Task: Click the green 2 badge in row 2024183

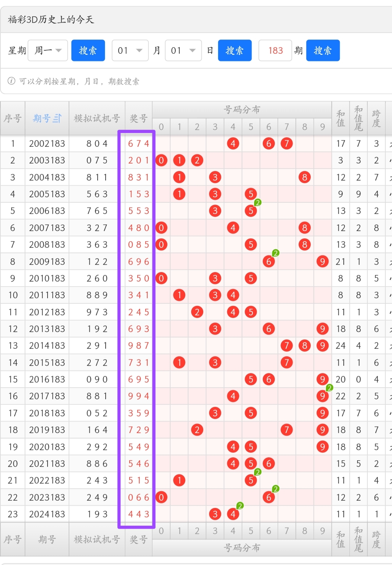Action: coord(240,506)
